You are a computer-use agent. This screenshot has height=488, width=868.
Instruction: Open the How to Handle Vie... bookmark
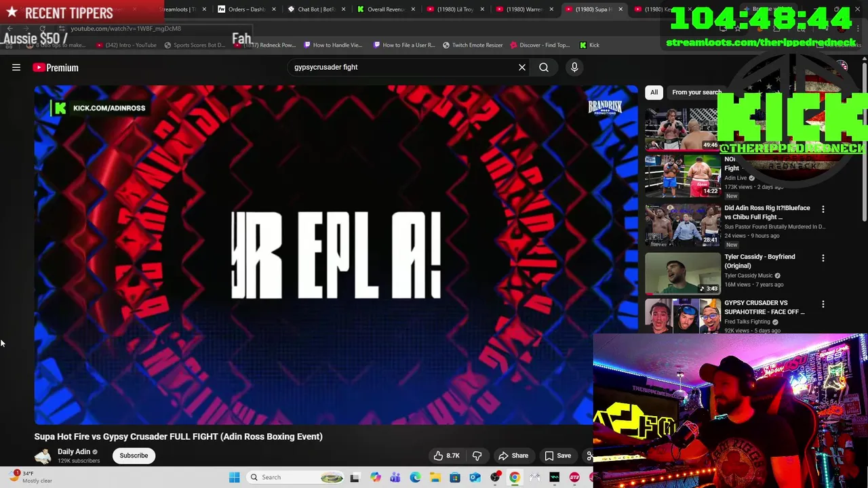[x=333, y=45]
